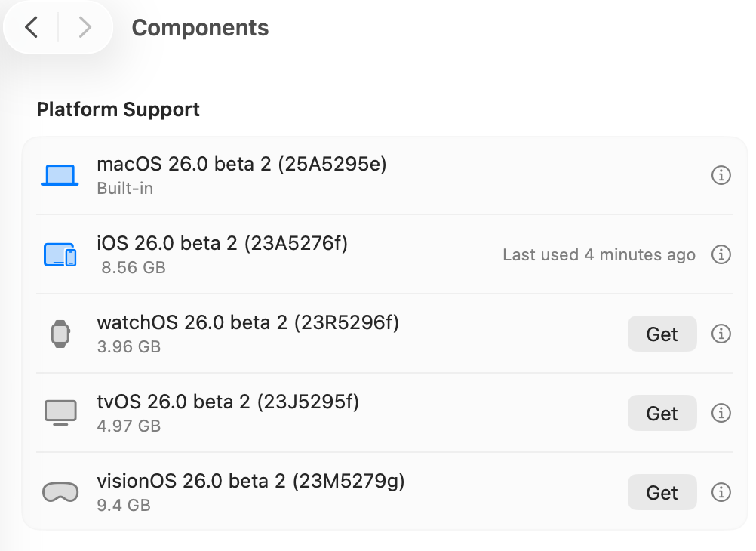Screen dimensions: 756x551
Task: Select the macOS 26.0 beta 2 row
Action: (241, 165)
